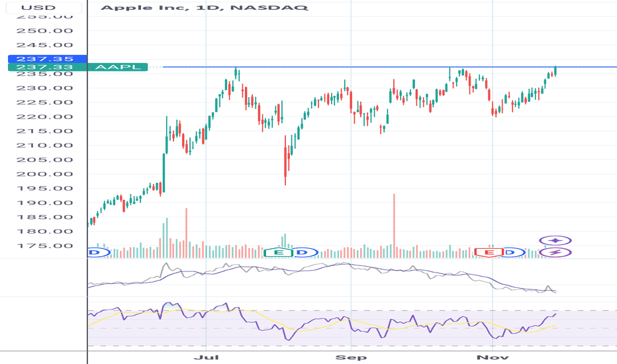
Task: Click the 200.00 price axis label
Action: (44, 174)
